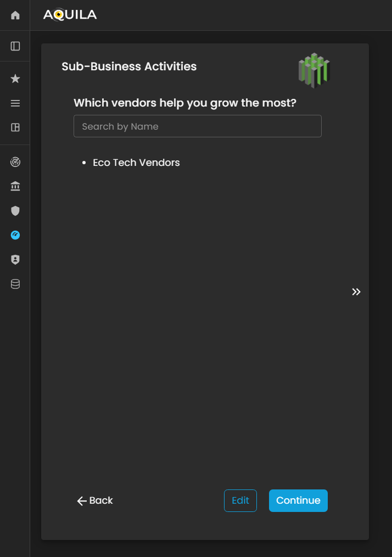Open the radar icon in sidebar

[x=15, y=162]
